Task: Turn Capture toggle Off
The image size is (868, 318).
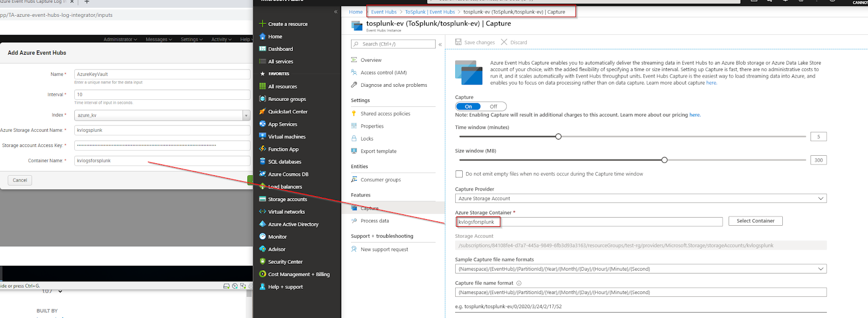Action: point(494,106)
